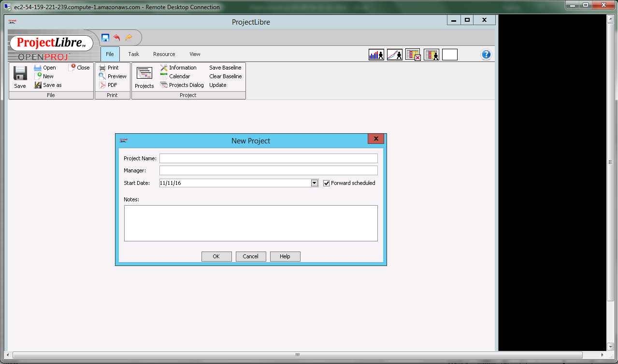Screen dimensions: 618x364
Task: Click the undo arrow in quick toolbar
Action: tap(117, 38)
